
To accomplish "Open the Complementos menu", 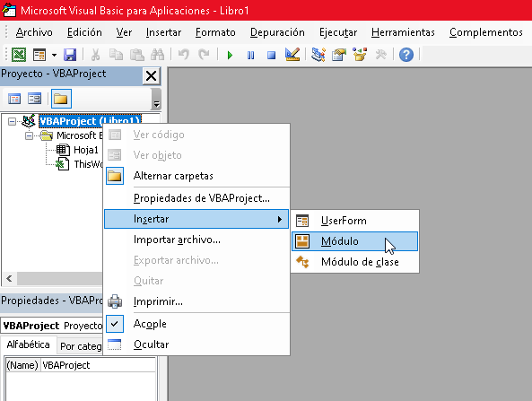I will point(486,32).
